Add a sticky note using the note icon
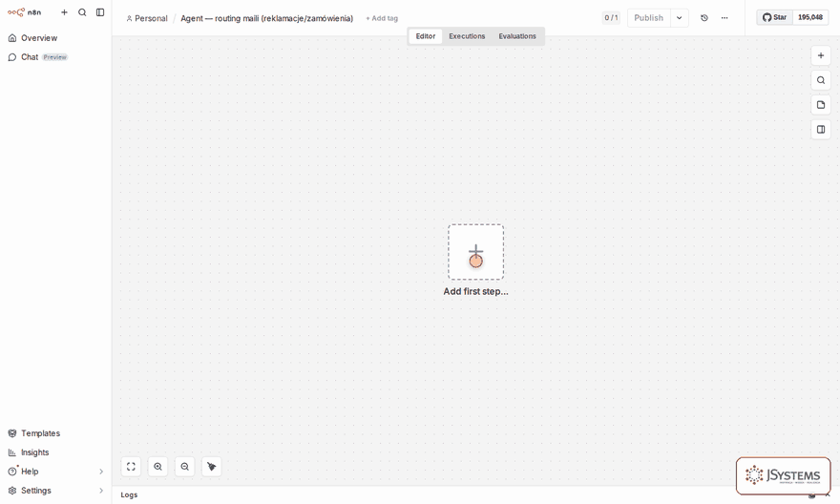Viewport: 840px width, 504px height. click(x=821, y=105)
